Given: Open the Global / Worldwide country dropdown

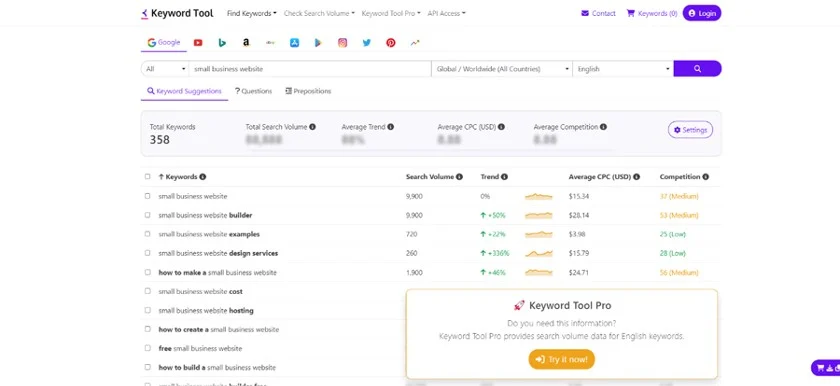Looking at the screenshot, I should (x=502, y=69).
